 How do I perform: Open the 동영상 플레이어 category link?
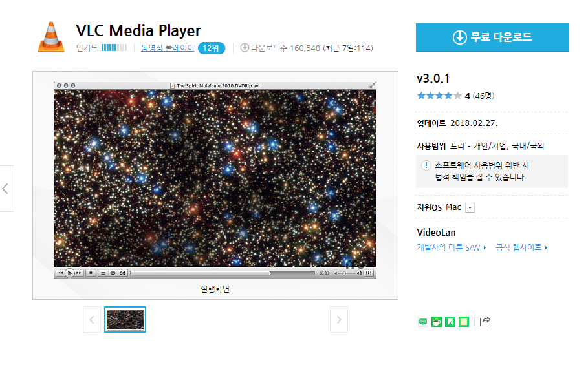click(168, 48)
